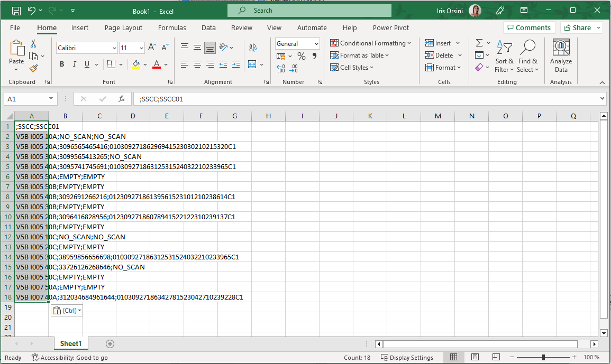The height and width of the screenshot is (364, 611).
Task: Switch to Page Layout view
Action: pos(475,357)
